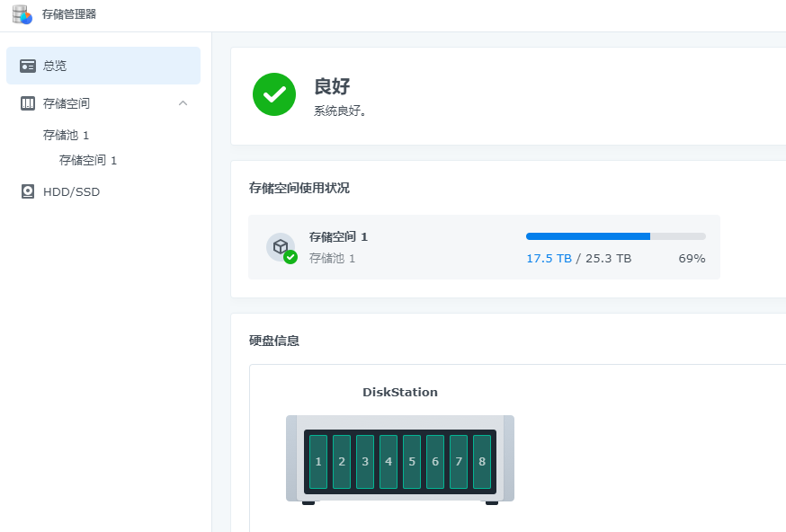786x532 pixels.
Task: Click the storage usage progress bar
Action: coord(615,236)
